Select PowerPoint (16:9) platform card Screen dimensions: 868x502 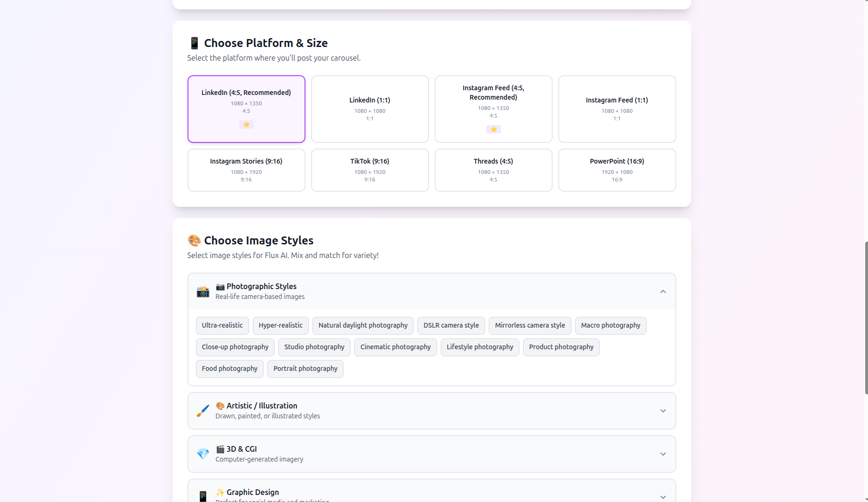coord(617,170)
